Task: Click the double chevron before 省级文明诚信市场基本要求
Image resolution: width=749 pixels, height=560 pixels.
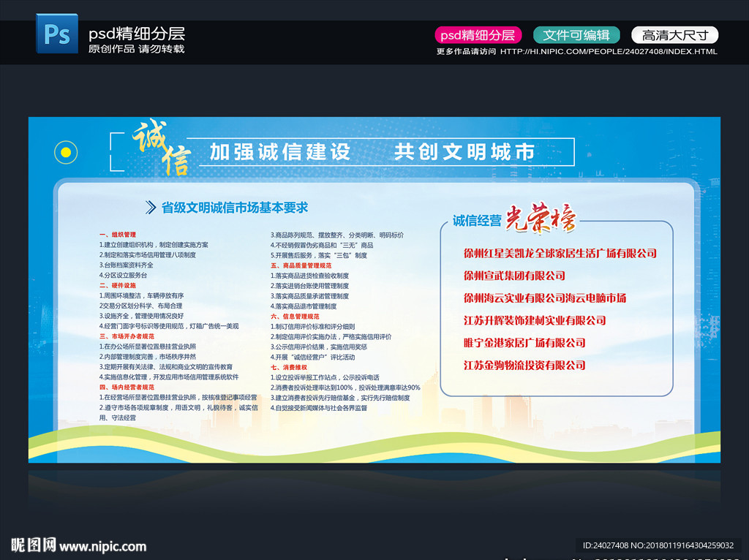Action: point(151,207)
